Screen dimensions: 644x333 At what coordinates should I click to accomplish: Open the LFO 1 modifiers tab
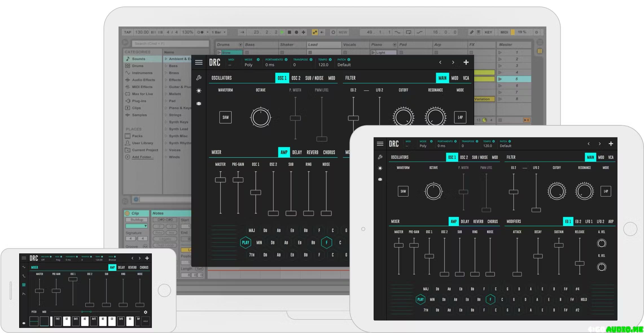pos(589,222)
